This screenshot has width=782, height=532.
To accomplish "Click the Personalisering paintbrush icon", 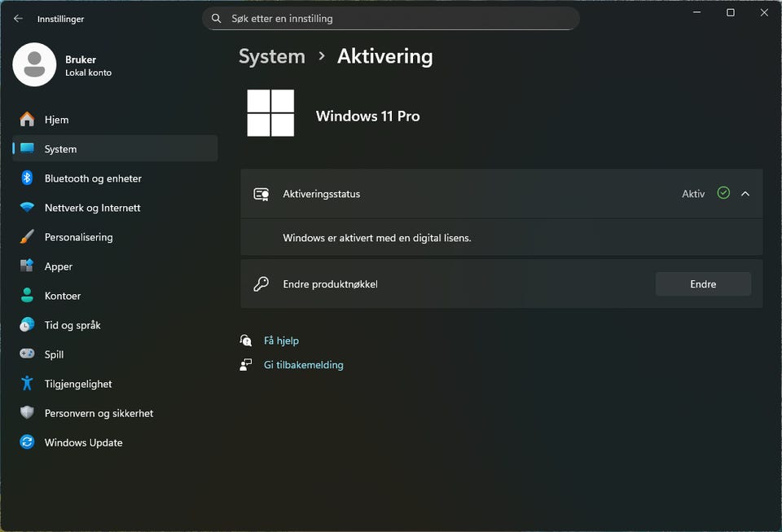I will (28, 237).
